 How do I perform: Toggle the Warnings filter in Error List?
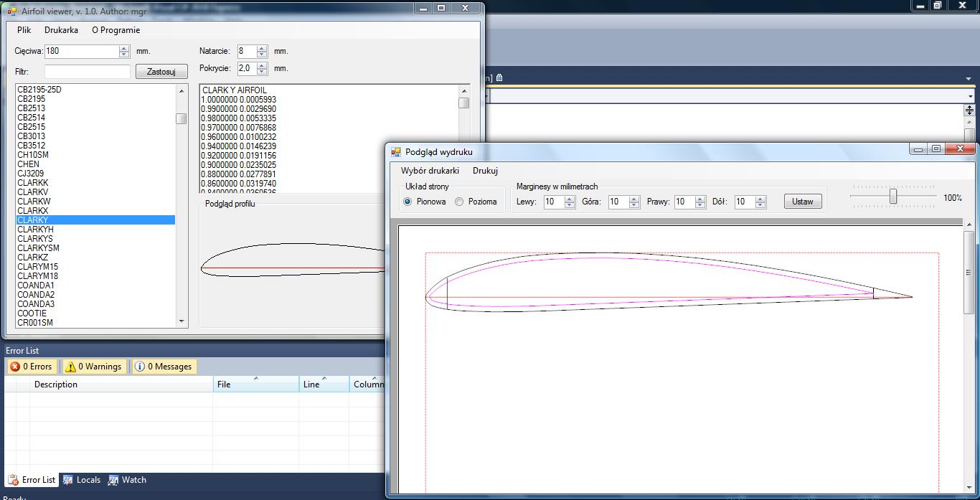(93, 367)
